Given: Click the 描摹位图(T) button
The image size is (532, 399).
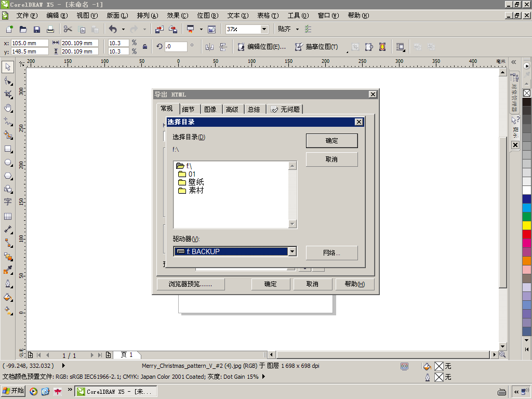Looking at the screenshot, I should tap(317, 47).
